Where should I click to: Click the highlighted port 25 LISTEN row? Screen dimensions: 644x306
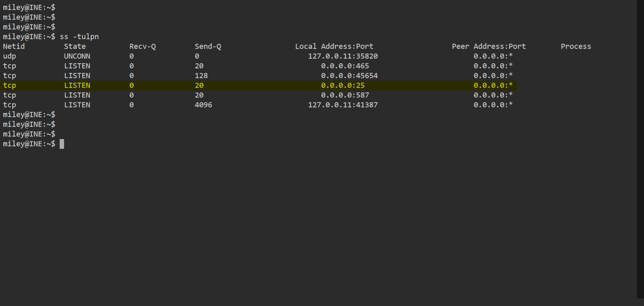tap(258, 85)
